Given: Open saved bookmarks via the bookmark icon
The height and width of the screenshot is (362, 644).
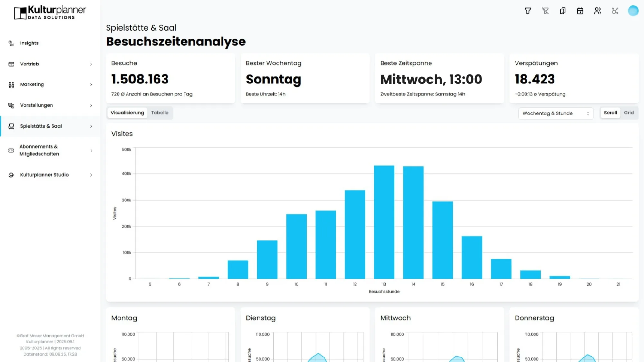Looking at the screenshot, I should point(563,11).
